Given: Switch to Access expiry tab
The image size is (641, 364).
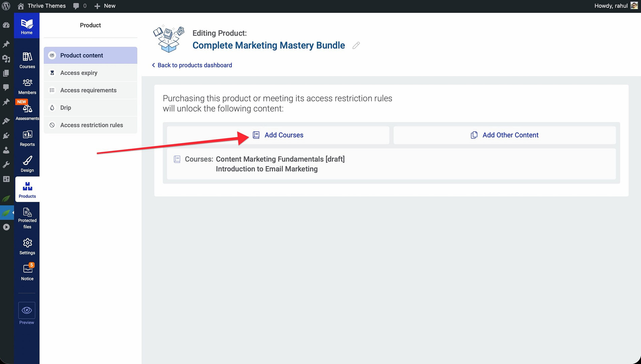Looking at the screenshot, I should [x=90, y=73].
